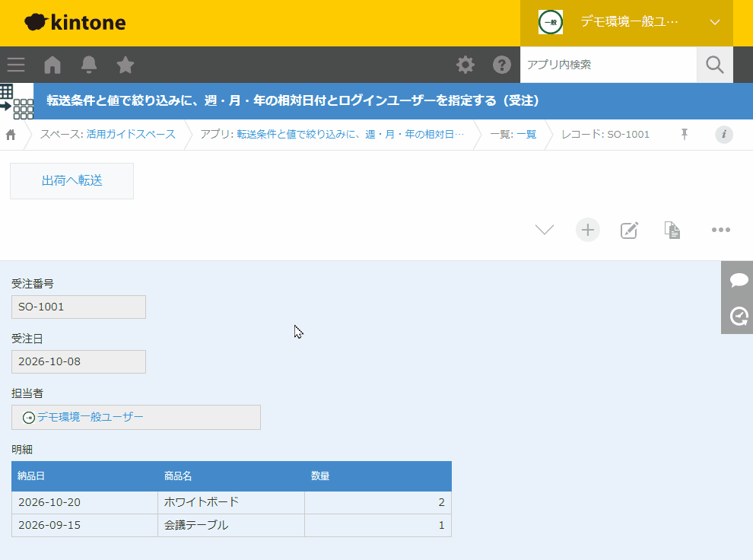Click the kintone logo
753x560 pixels.
click(x=75, y=22)
